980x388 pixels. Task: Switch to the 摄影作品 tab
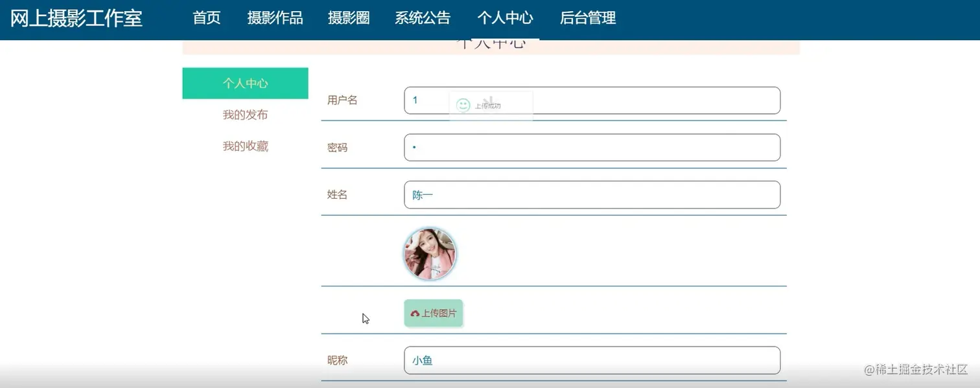tap(275, 18)
